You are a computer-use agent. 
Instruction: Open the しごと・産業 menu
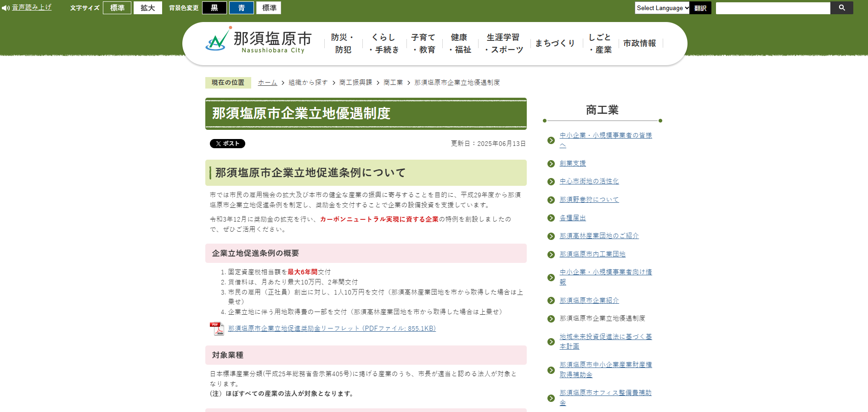(600, 43)
